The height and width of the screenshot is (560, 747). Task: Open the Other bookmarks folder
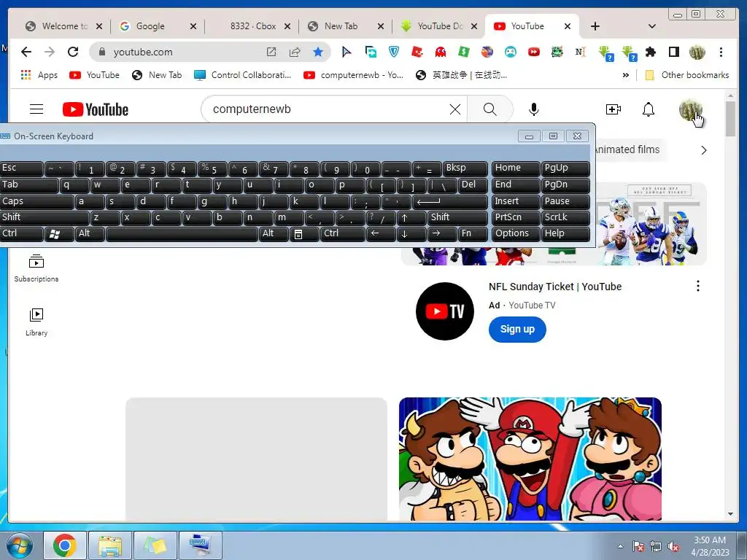686,75
